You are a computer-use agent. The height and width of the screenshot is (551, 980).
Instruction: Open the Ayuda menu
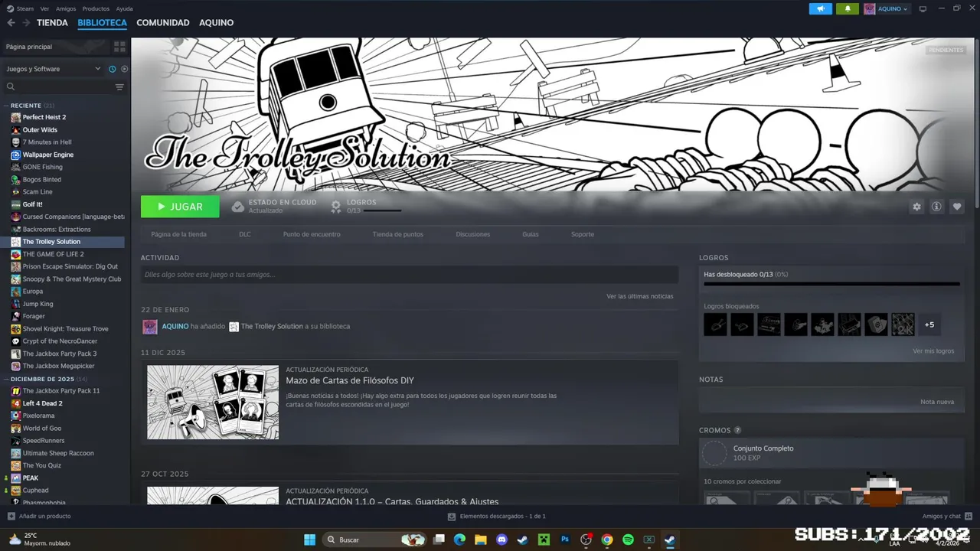[x=124, y=8]
